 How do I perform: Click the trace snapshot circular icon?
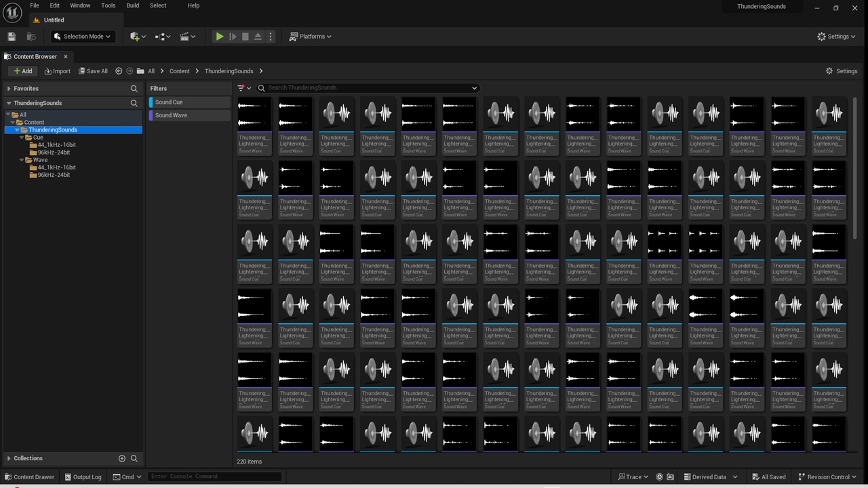click(x=659, y=477)
